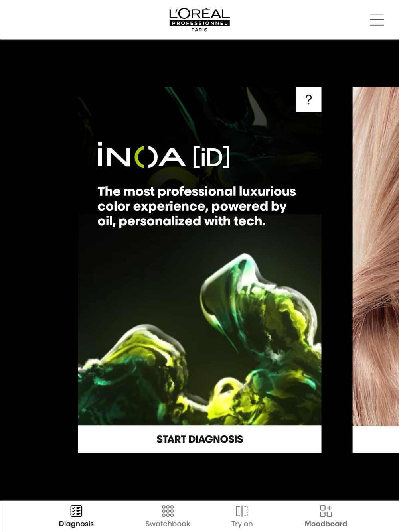Click PARIS text under the logo
Viewport: 399px width, 532px height.
199,30
